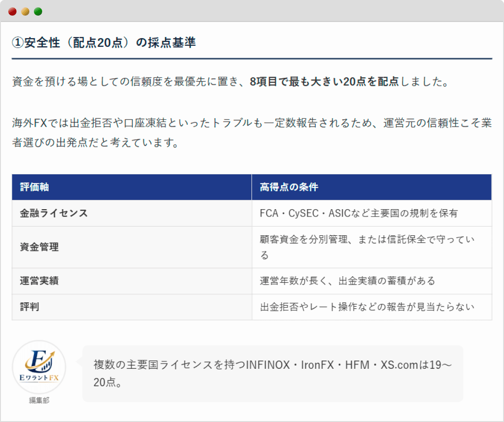Click the heading ①安全性（配点20点）の採点基準
Screen dimensions: 504x422
click(104, 43)
